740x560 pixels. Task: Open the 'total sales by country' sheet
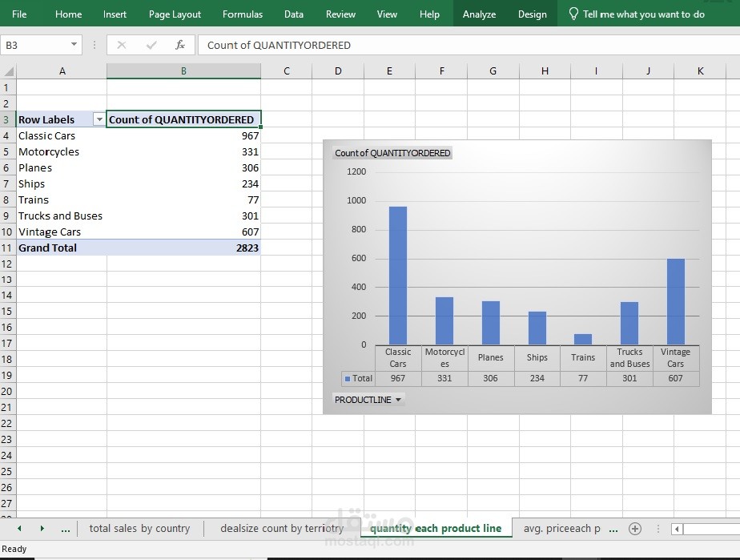[139, 529]
